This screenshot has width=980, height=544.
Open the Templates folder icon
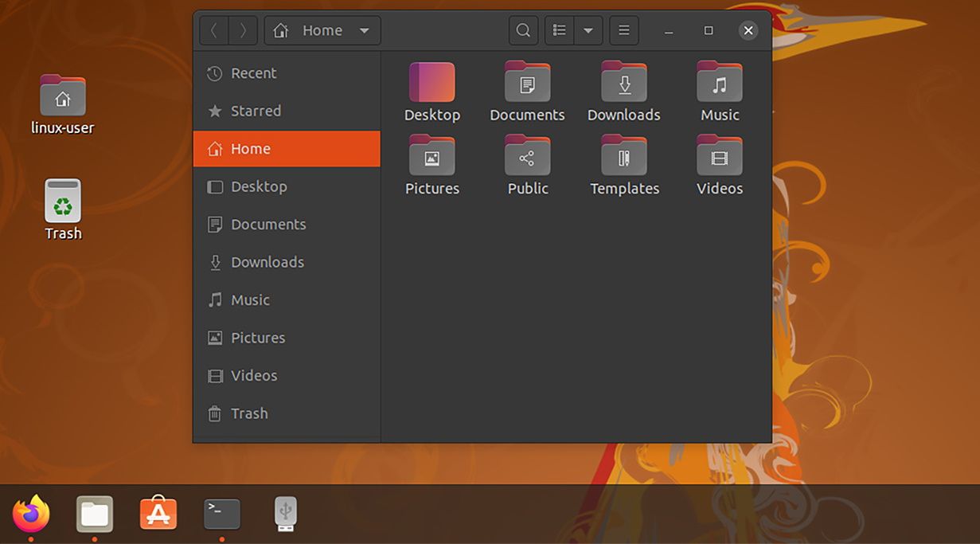[624, 156]
